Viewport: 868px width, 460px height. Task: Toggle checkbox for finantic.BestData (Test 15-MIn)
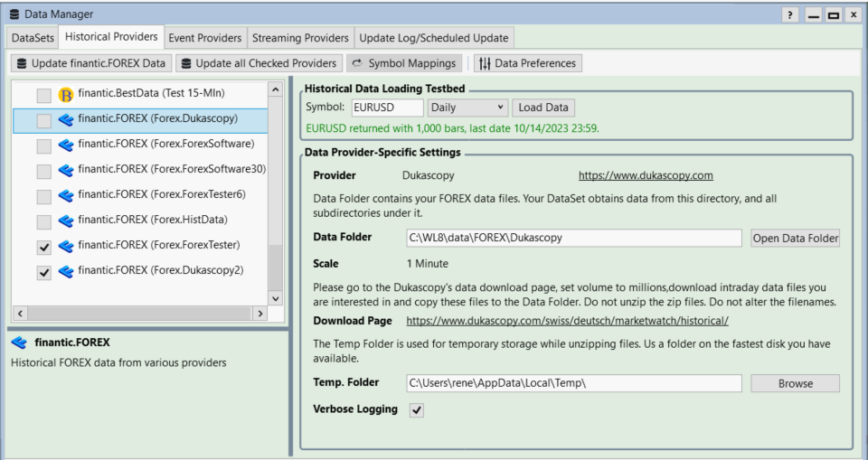[43, 96]
